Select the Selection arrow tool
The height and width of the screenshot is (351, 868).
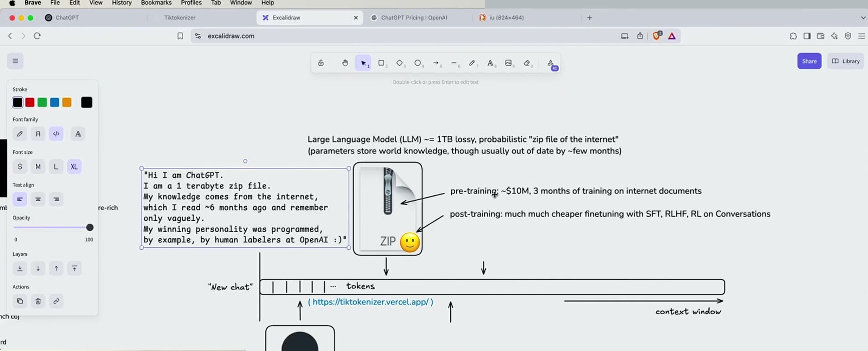pos(363,63)
